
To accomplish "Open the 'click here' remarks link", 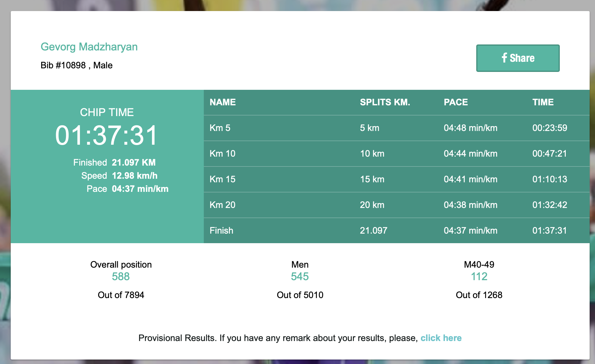I will pos(441,338).
